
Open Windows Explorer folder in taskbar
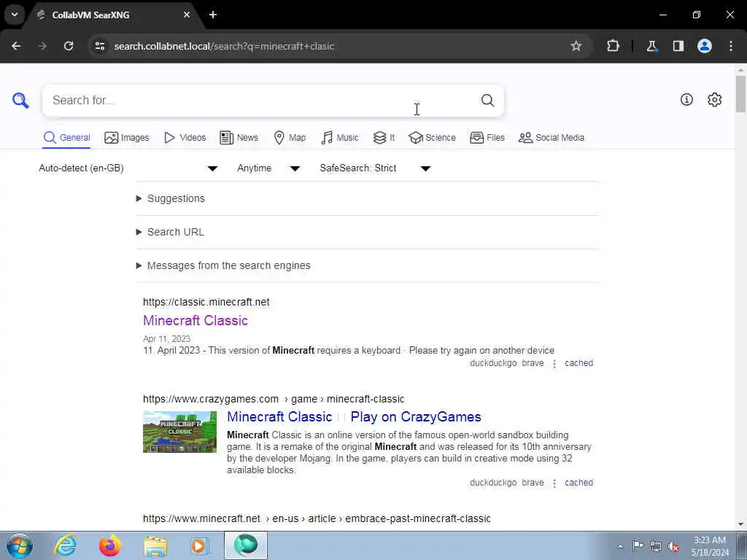pos(156,546)
